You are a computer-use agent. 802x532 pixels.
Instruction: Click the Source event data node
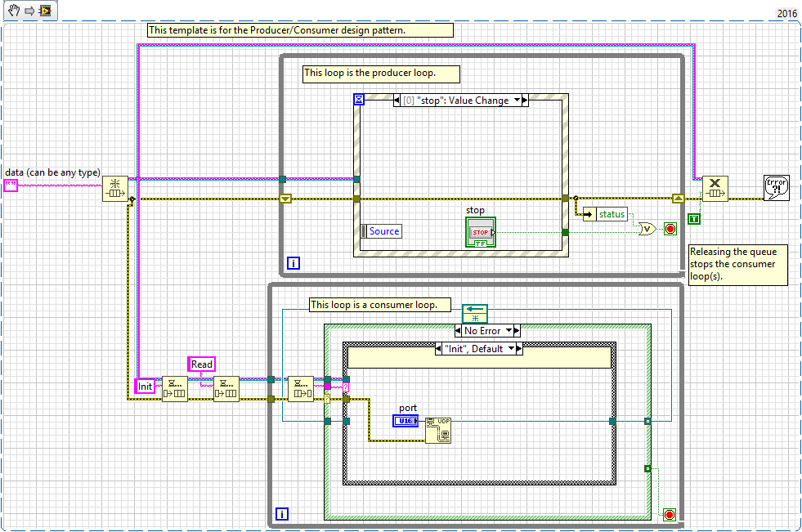[383, 231]
